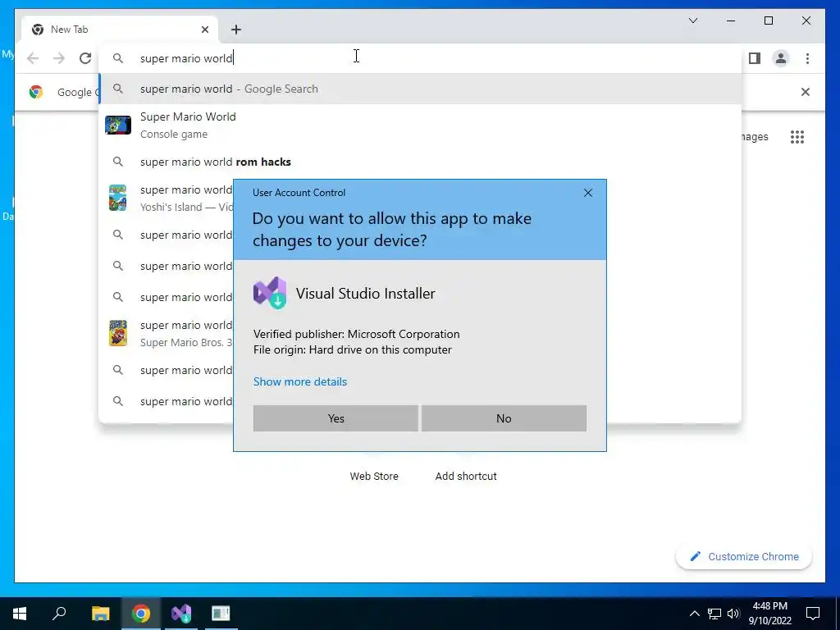This screenshot has height=630, width=840.
Task: Select Super Mario World Console game suggestion
Action: click(421, 126)
